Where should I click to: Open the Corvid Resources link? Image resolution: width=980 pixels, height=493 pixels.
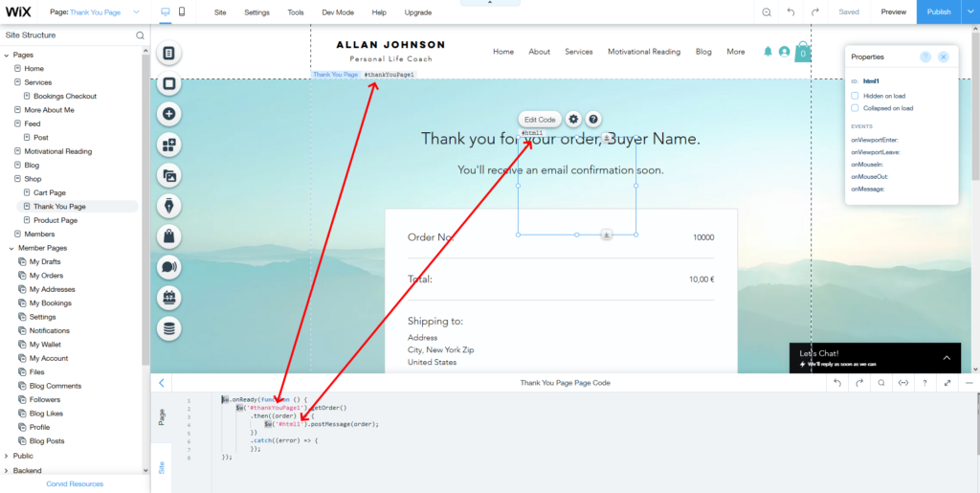click(x=75, y=483)
